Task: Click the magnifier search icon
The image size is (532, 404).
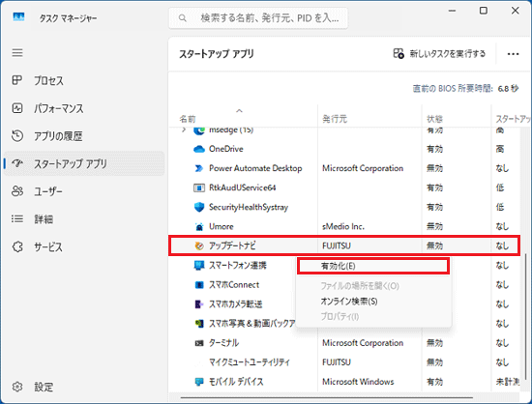Action: (x=182, y=18)
